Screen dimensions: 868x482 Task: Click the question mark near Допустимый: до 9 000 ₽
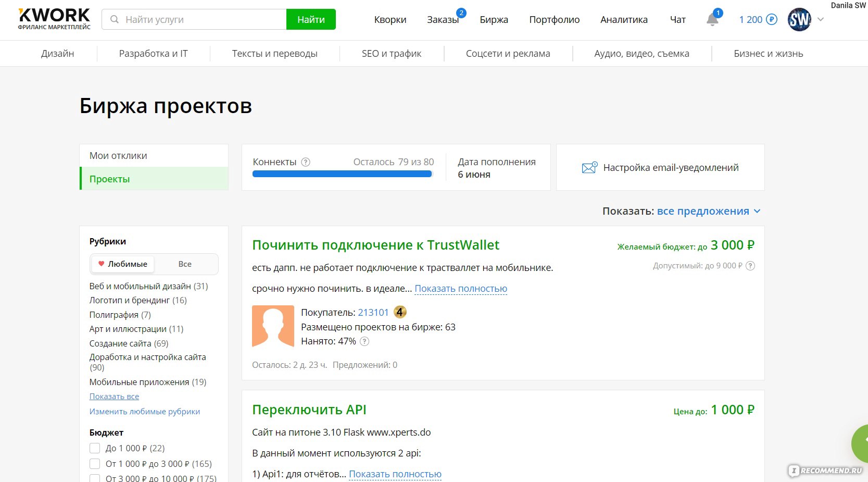pyautogui.click(x=750, y=265)
